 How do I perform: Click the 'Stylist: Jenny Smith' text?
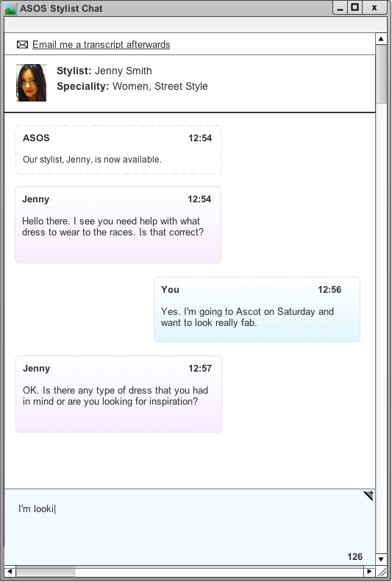tap(104, 71)
